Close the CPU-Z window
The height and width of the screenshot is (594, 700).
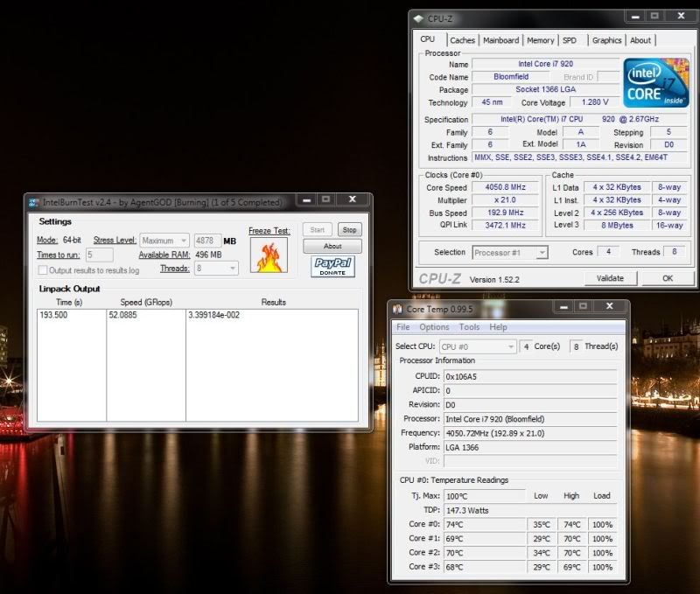point(681,16)
